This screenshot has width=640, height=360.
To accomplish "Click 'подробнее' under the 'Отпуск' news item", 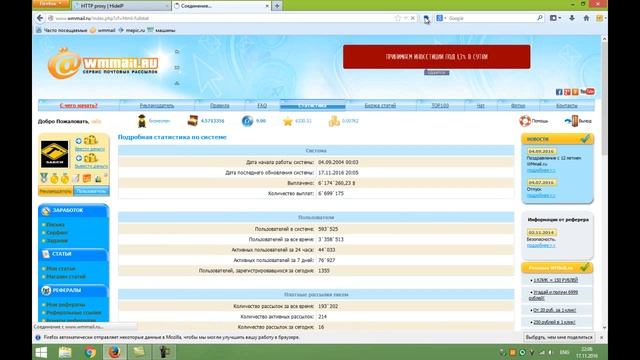I will point(541,196).
